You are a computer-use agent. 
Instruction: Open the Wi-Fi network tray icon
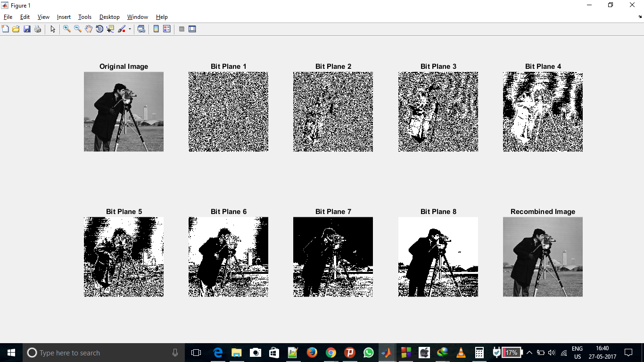click(x=564, y=353)
